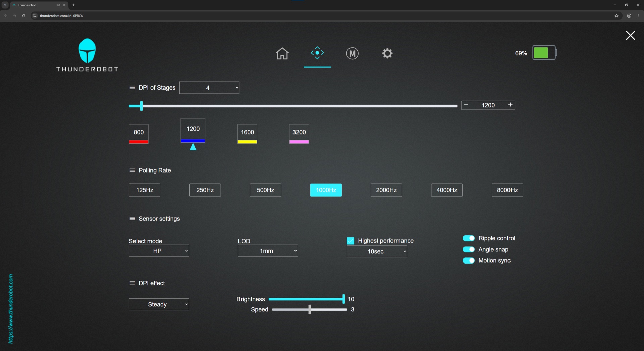Open the LOD 1mm dropdown
644x351 pixels.
(x=268, y=251)
